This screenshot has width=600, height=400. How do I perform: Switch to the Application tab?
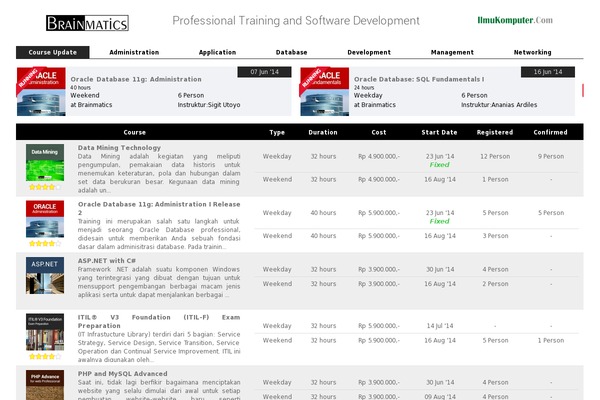click(x=217, y=52)
